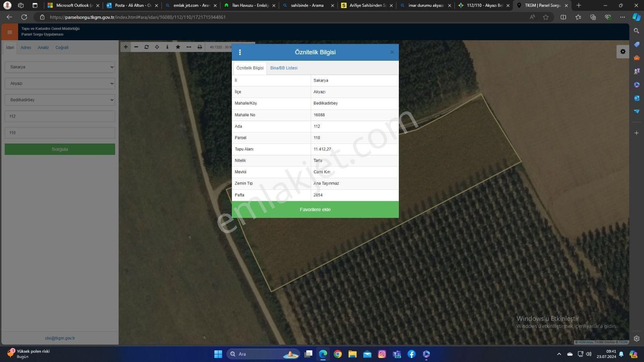Click the Mahalle No value 16088
This screenshot has width=644, height=362.
[x=319, y=115]
